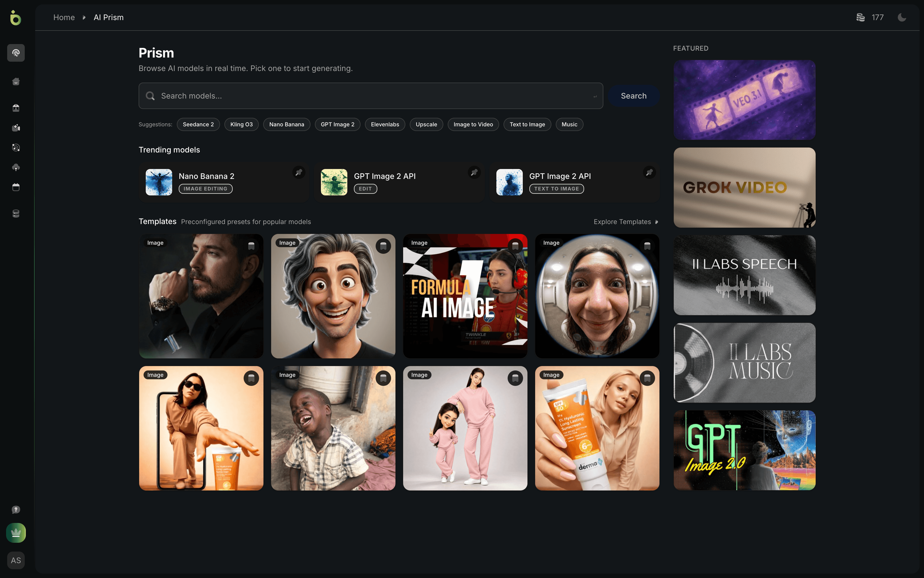
Task: Click AI Prism in the breadcrumb
Action: [108, 18]
